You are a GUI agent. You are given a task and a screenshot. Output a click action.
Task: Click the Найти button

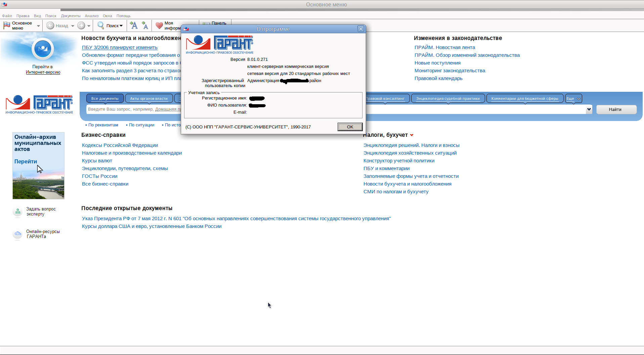[616, 109]
